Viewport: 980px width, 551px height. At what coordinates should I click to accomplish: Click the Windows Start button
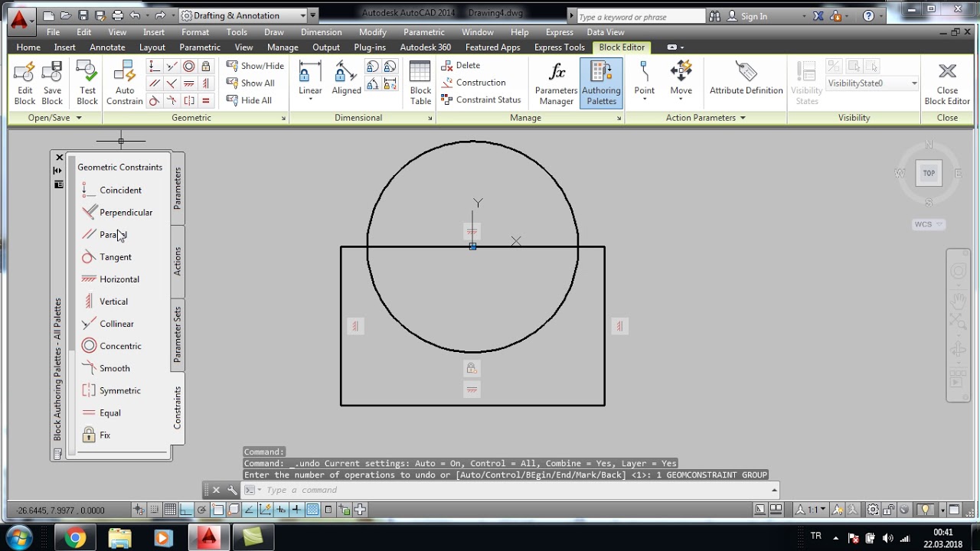(x=19, y=537)
